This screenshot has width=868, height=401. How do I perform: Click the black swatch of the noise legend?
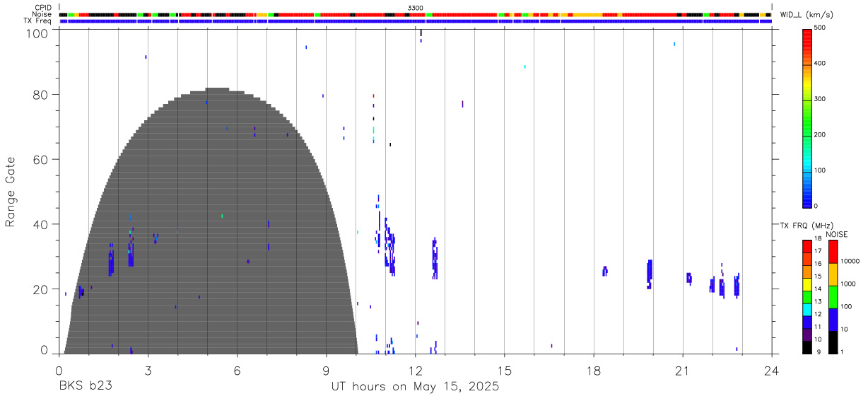832,342
